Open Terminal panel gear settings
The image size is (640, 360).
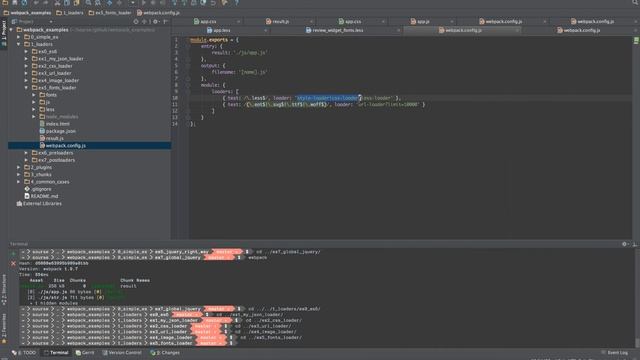click(624, 244)
